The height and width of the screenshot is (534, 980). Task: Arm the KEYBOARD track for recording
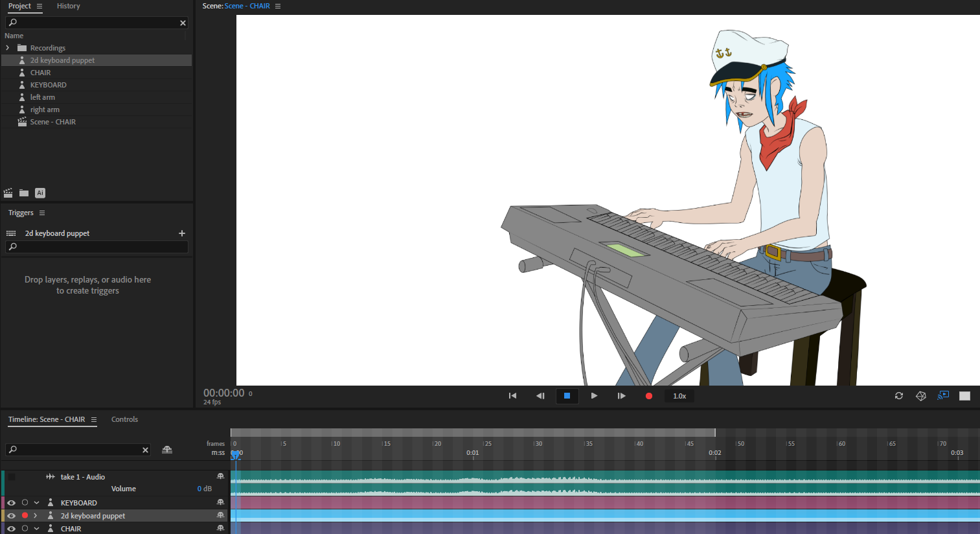[x=25, y=502]
